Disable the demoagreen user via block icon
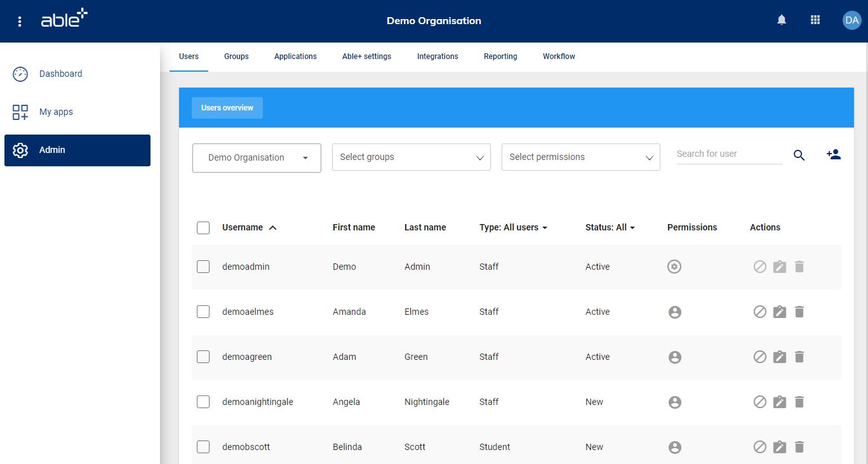This screenshot has width=868, height=464. (x=759, y=357)
